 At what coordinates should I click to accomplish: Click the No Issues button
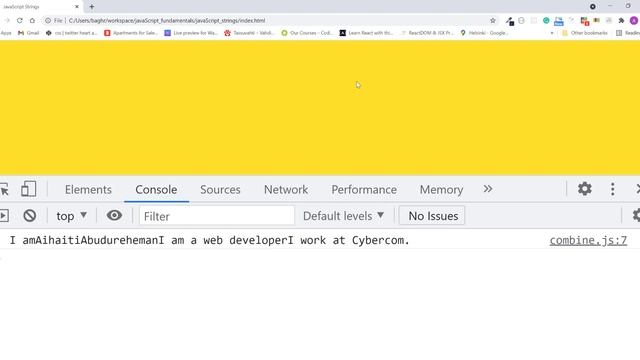click(433, 216)
